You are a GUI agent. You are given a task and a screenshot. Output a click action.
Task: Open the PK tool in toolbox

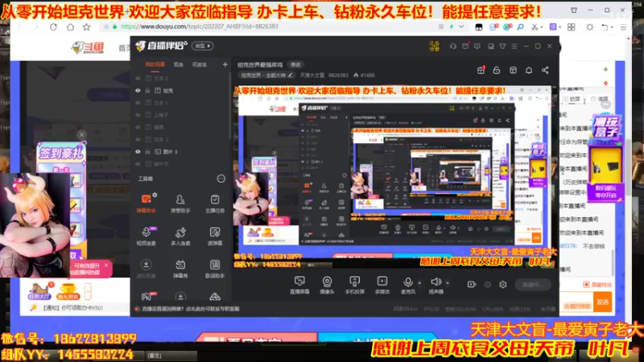point(148,296)
